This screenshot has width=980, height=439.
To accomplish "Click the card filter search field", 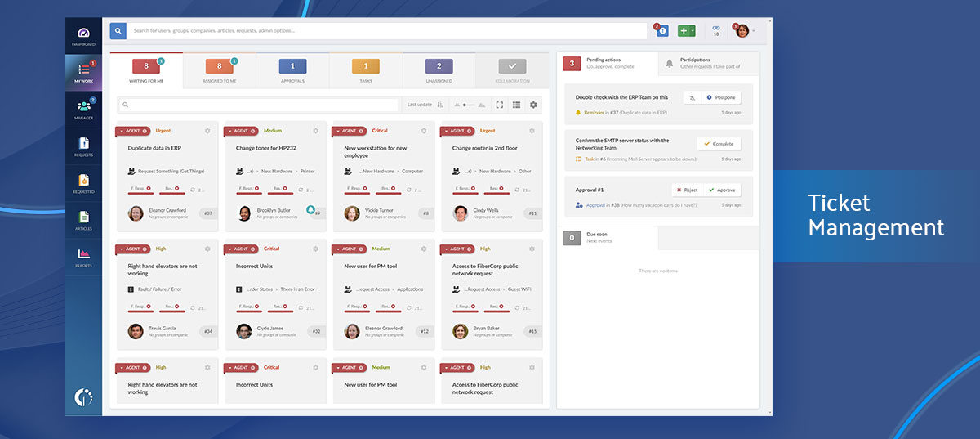I will (260, 105).
